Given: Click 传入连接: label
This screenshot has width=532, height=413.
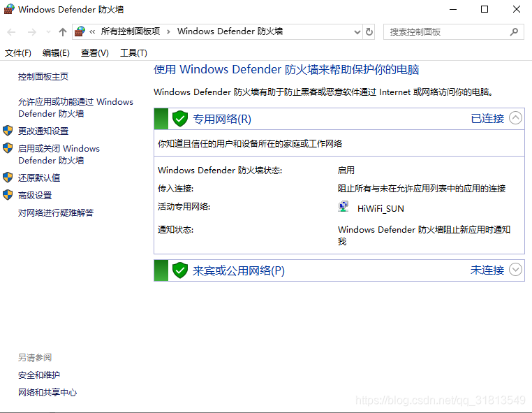Looking at the screenshot, I should pos(175,189).
